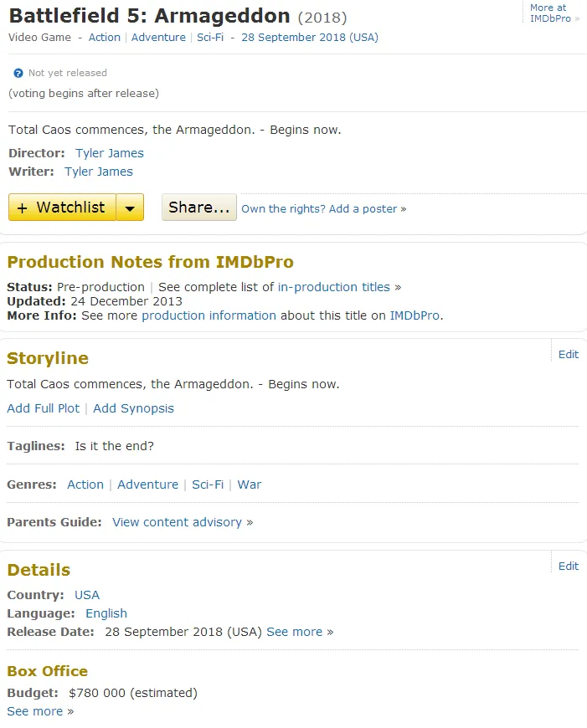Select the War genre link
The image size is (587, 728).
(249, 484)
